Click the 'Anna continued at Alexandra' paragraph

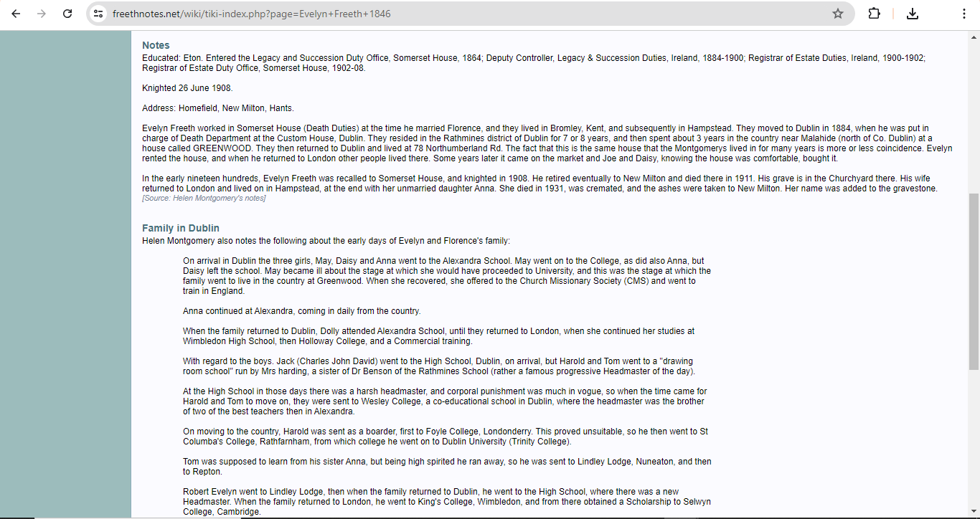(301, 311)
